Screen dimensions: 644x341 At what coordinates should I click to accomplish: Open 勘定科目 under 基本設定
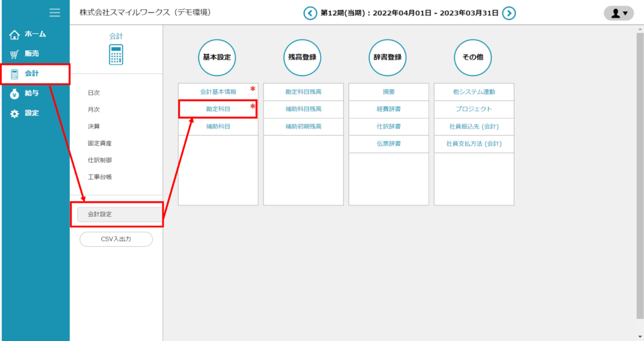(x=218, y=109)
